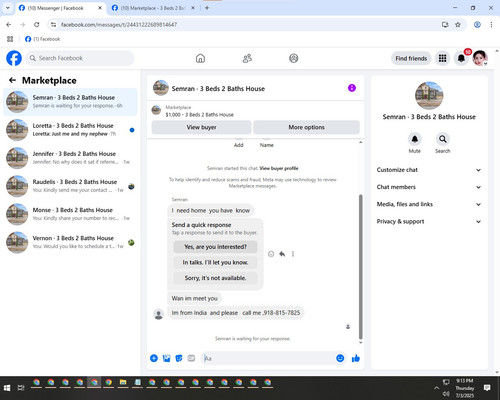This screenshot has height=400, width=500.
Task: Reload the page in Chrome
Action: click(37, 24)
